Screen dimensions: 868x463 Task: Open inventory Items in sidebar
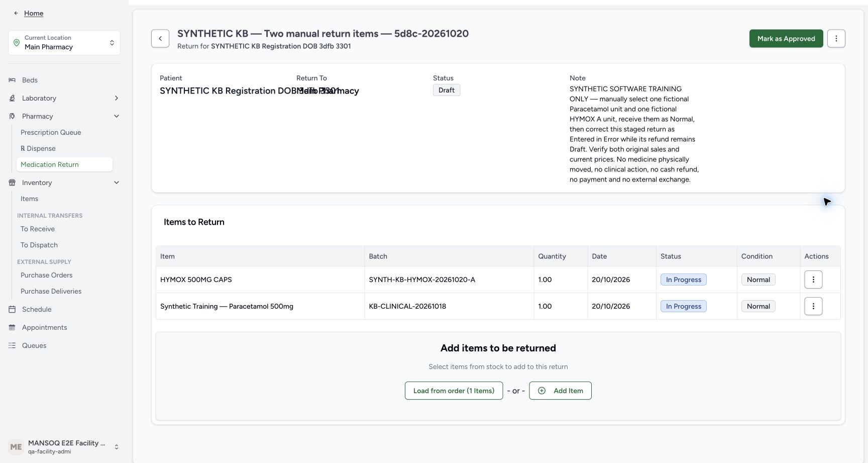[30, 199]
